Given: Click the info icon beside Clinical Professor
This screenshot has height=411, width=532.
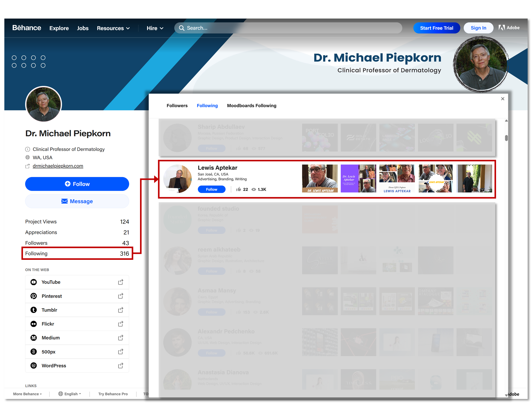Looking at the screenshot, I should [28, 149].
